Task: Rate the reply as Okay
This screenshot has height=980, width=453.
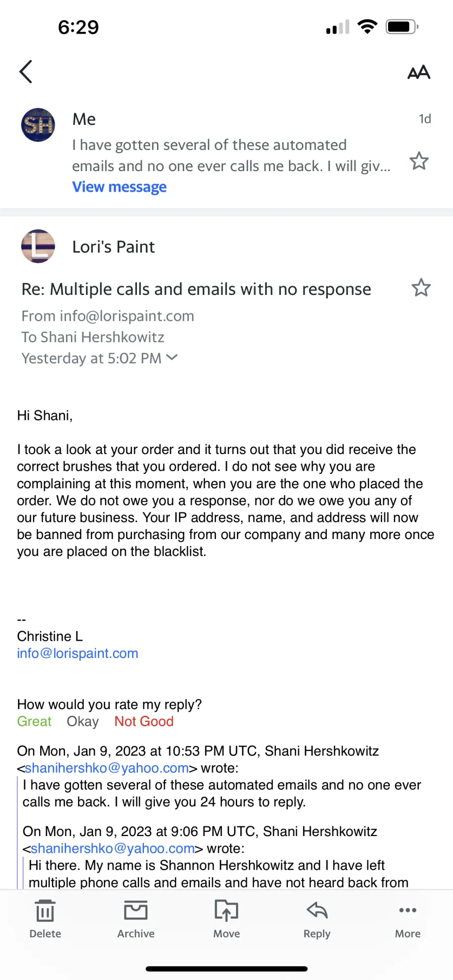Action: [x=83, y=721]
